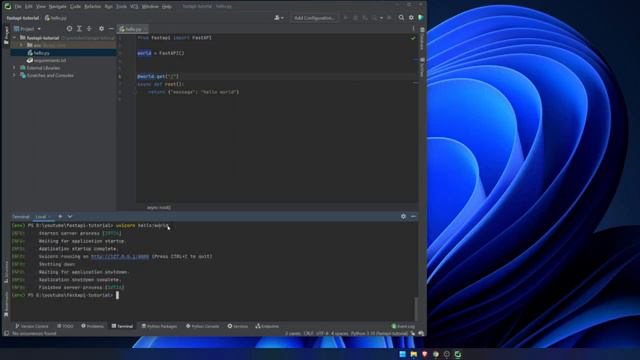Image resolution: width=640 pixels, height=360 pixels.
Task: Open the Help menu
Action: [x=167, y=7]
